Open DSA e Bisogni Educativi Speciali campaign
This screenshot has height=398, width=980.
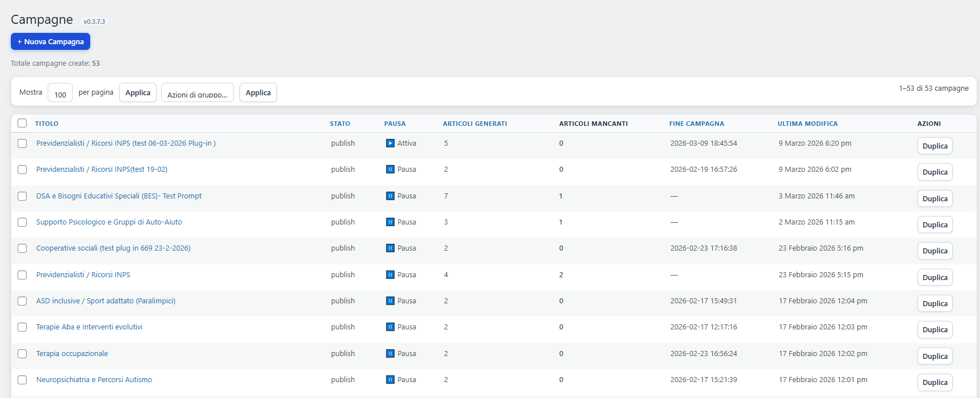[x=119, y=196]
